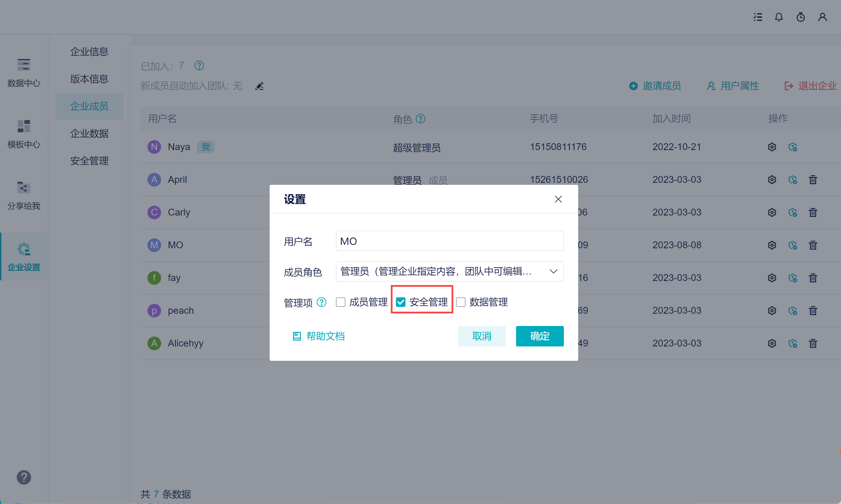Click the 用户名 input field

click(x=450, y=241)
